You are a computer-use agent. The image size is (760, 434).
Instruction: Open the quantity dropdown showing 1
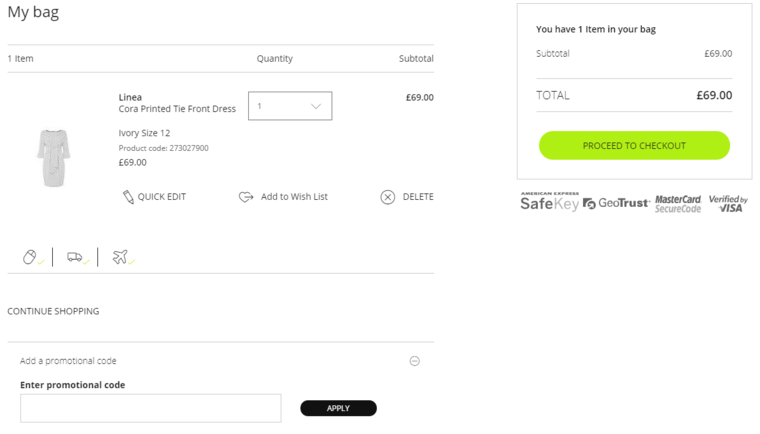point(290,106)
